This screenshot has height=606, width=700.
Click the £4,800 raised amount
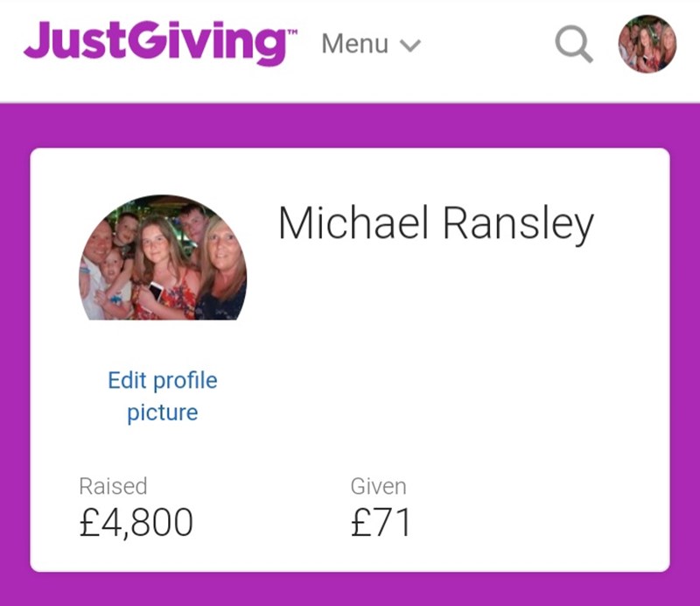[x=136, y=522]
